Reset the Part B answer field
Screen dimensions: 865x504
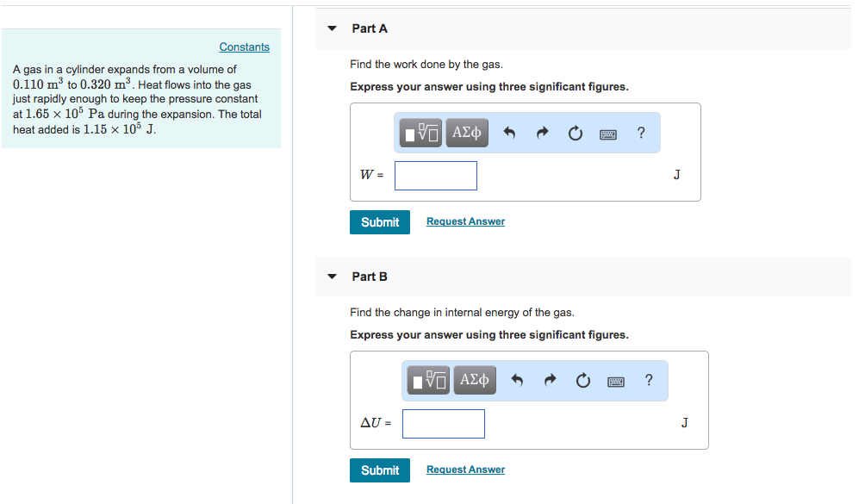pos(582,380)
